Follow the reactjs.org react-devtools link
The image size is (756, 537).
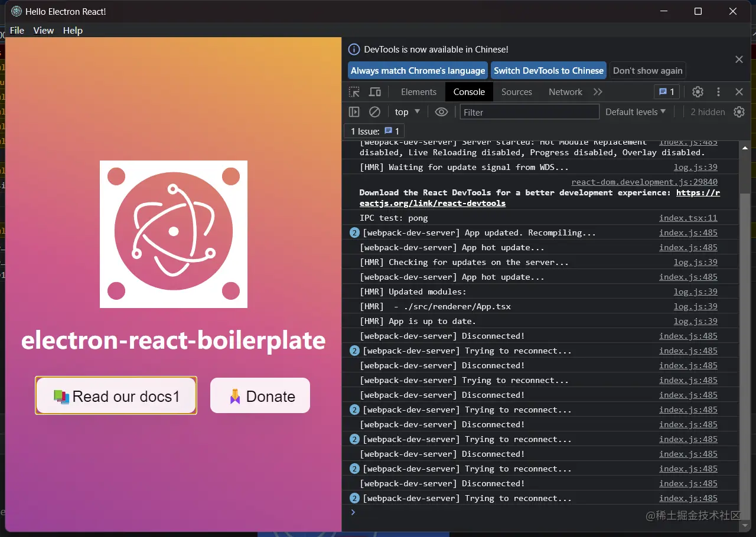[540, 198]
